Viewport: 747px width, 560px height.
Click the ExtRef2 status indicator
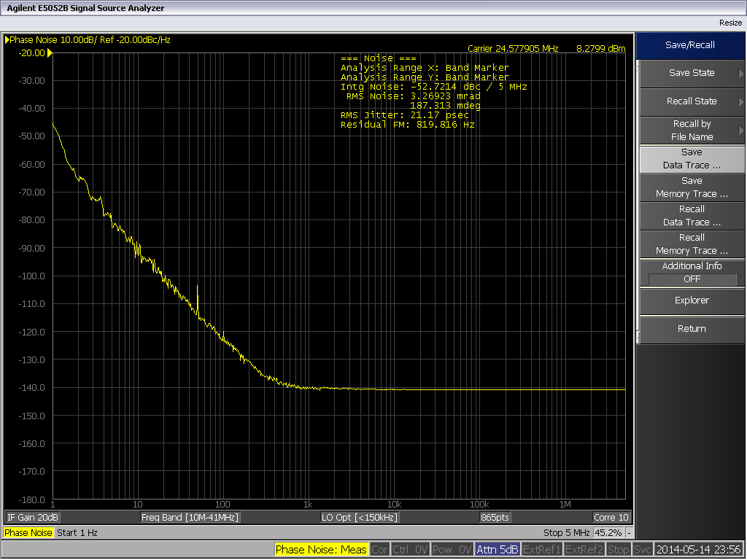click(584, 550)
